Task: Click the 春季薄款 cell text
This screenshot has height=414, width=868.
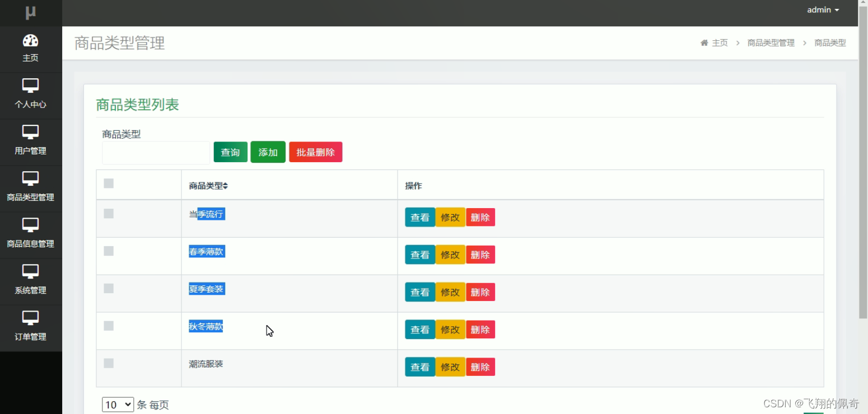Action: pos(206,252)
